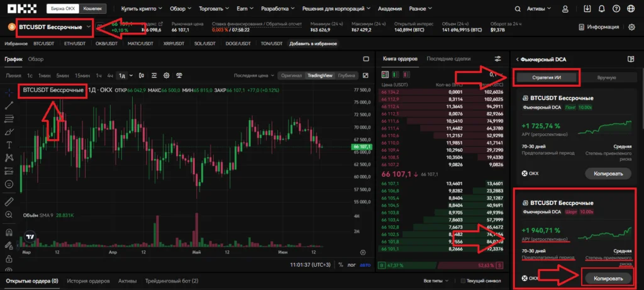The width and height of the screenshot is (644, 290).
Task: Open the Активы dropdown
Action: (x=539, y=9)
